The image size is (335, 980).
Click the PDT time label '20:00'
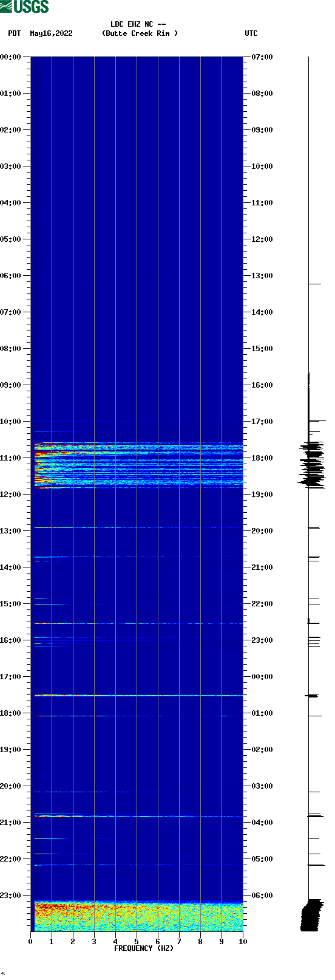point(11,786)
